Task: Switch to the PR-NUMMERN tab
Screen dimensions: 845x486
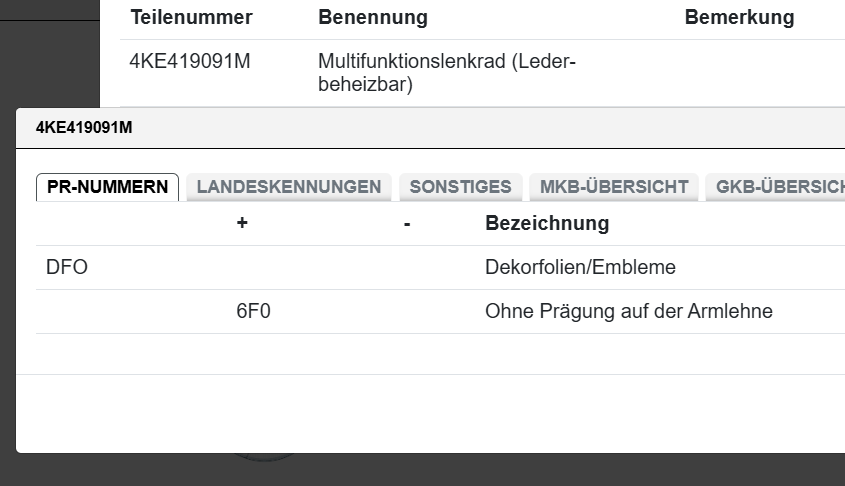Action: (x=107, y=187)
